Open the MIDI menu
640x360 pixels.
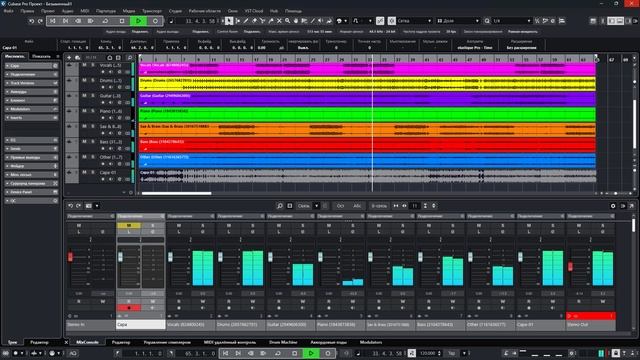84,11
